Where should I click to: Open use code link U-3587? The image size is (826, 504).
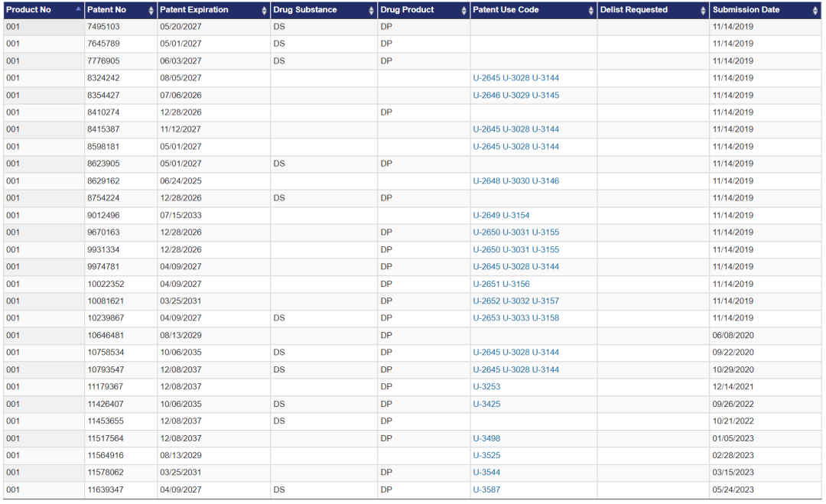pos(486,489)
